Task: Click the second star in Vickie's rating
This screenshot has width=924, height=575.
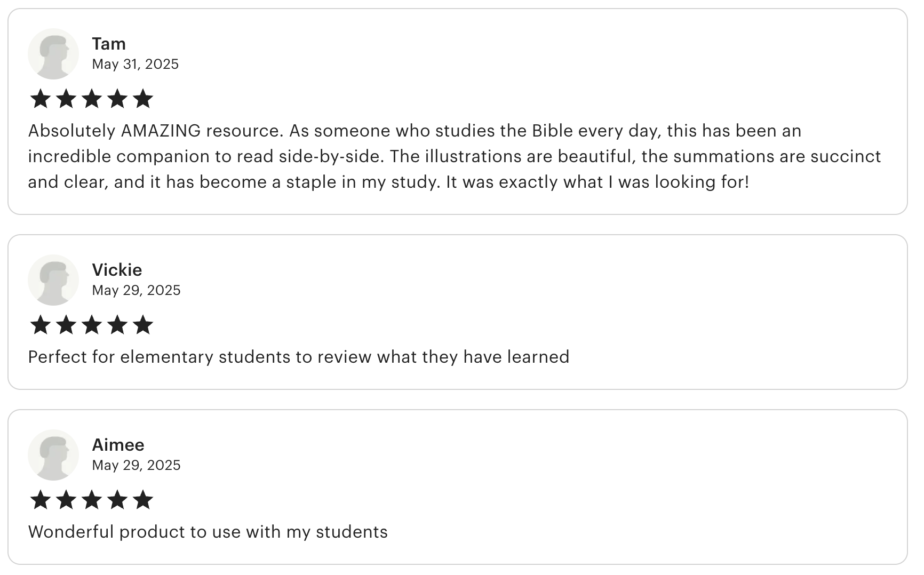Action: [x=66, y=325]
